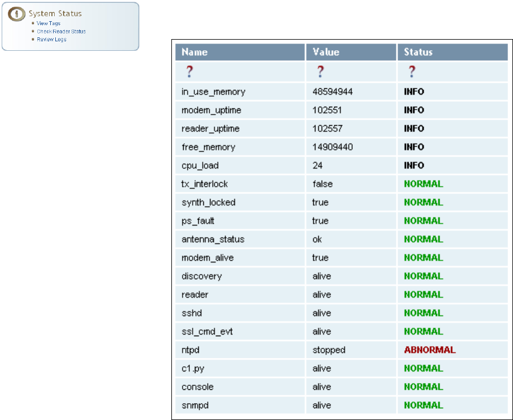Select the value 102557

(327, 128)
